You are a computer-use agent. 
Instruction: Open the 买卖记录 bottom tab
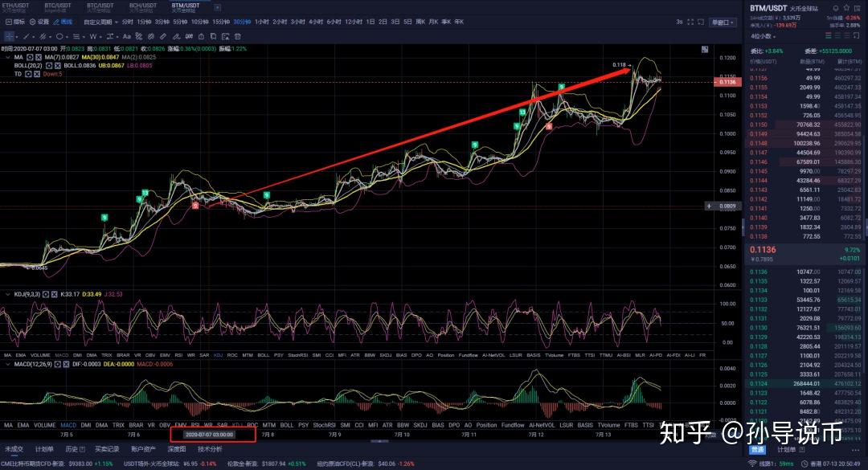[107, 449]
